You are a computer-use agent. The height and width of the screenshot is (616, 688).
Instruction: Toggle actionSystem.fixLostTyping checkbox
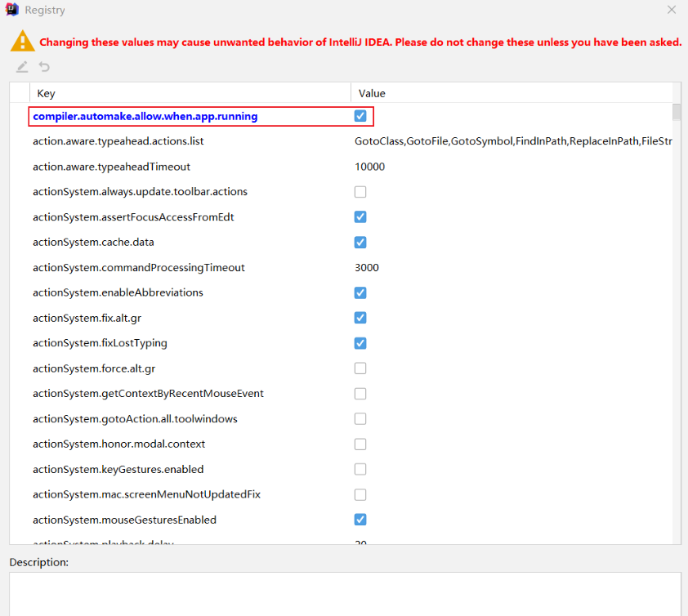360,343
